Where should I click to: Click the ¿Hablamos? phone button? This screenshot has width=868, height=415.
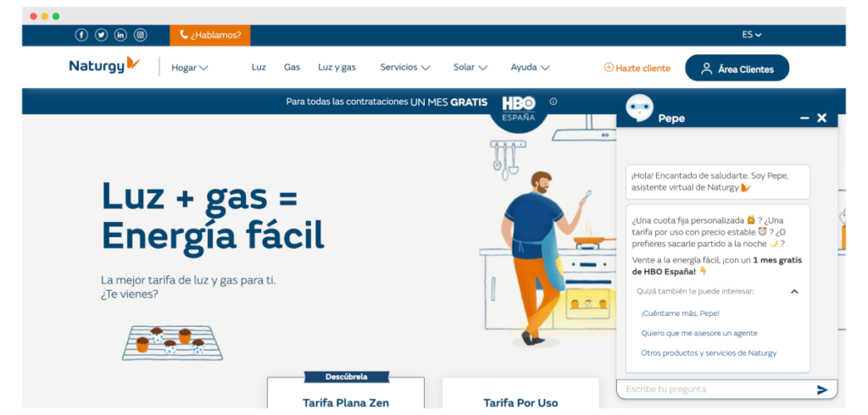tap(210, 35)
